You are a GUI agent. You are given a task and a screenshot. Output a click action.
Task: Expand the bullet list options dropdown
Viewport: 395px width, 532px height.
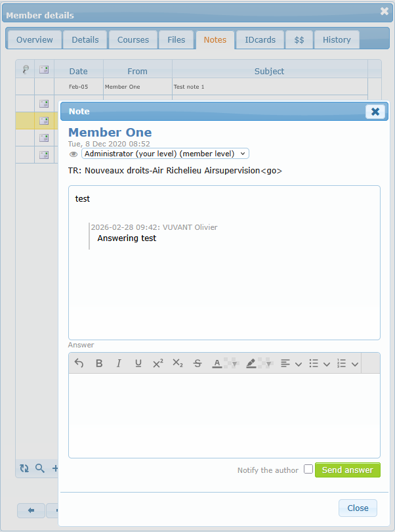click(x=327, y=364)
